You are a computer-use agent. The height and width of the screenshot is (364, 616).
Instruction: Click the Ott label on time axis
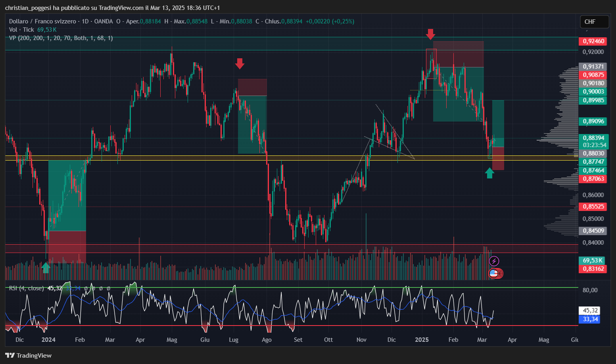point(328,340)
